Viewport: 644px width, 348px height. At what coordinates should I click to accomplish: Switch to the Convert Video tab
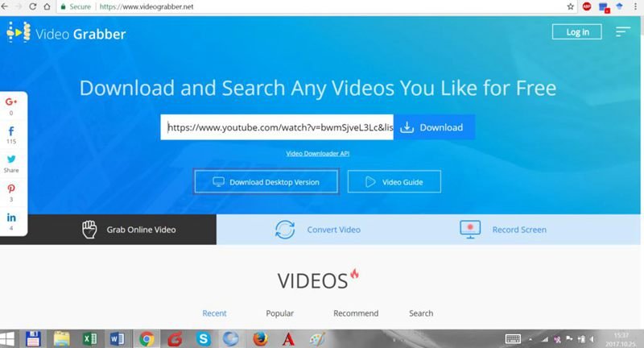318,230
